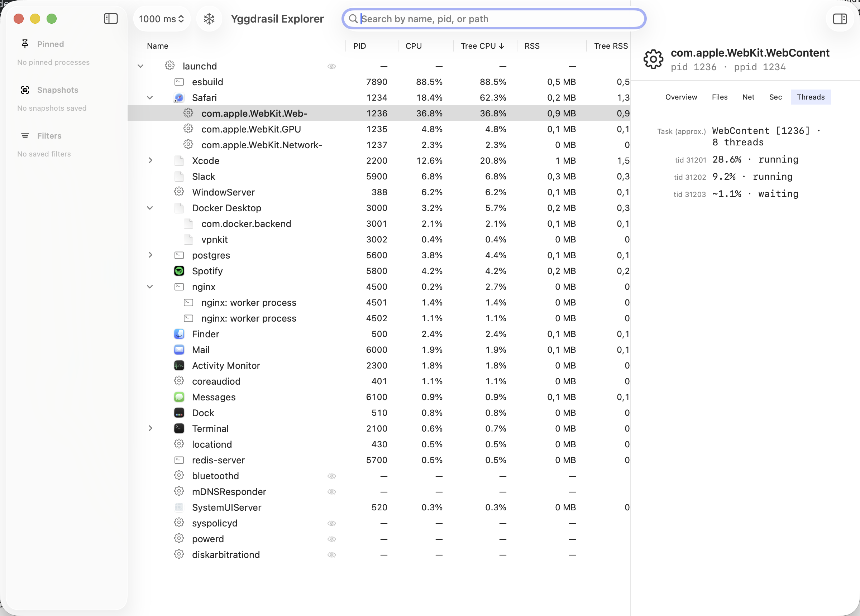
Task: Click the SystemUIServer icon
Action: click(x=179, y=507)
